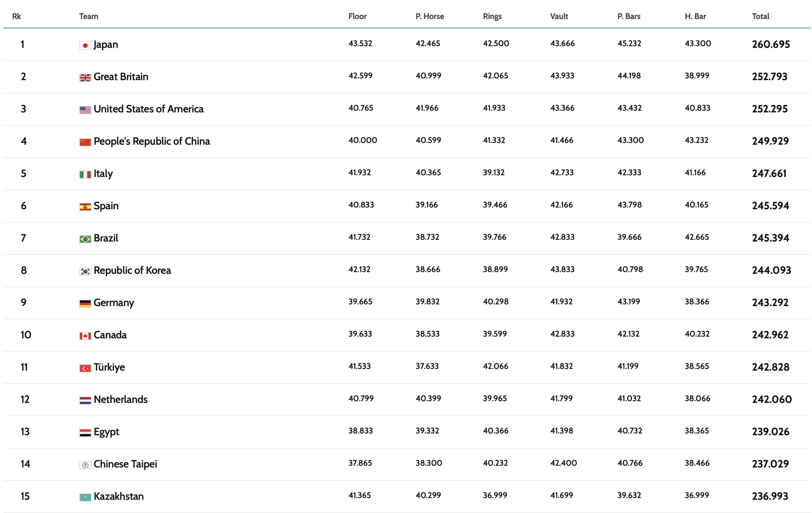The image size is (812, 513).
Task: Open the Netherlands team link
Action: 121,399
